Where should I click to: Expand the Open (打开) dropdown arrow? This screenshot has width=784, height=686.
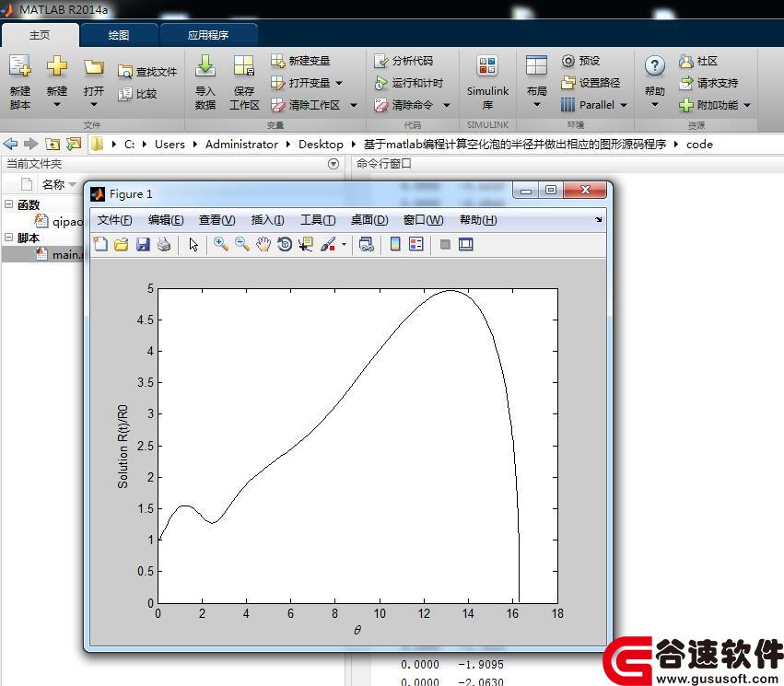click(x=93, y=105)
